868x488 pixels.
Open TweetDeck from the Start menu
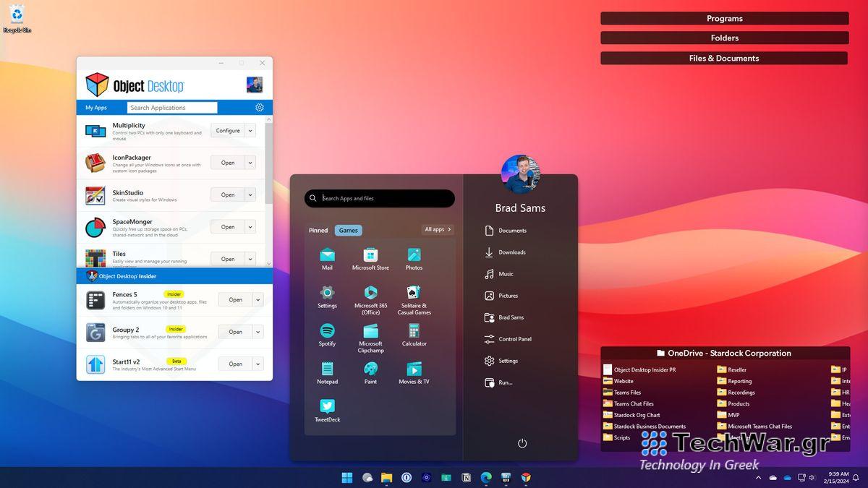pyautogui.click(x=327, y=407)
